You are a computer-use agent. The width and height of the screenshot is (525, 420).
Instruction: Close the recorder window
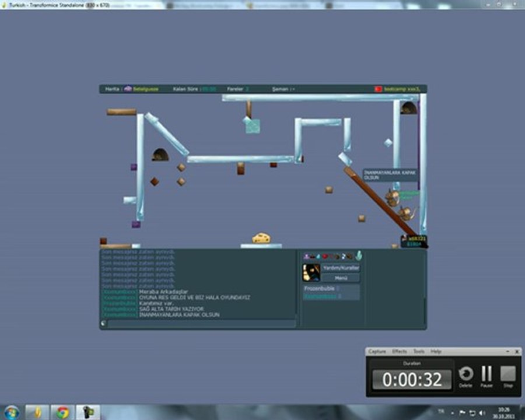[x=517, y=351]
